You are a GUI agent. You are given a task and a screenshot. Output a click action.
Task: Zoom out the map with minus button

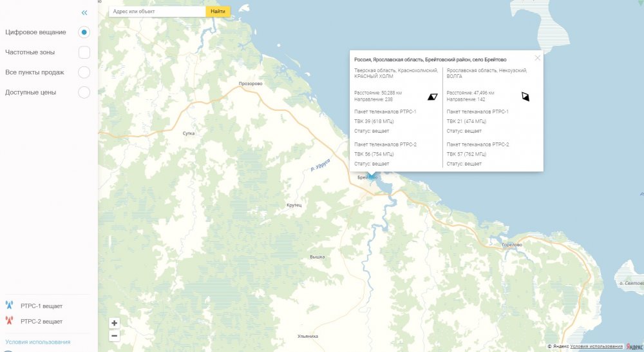[114, 335]
